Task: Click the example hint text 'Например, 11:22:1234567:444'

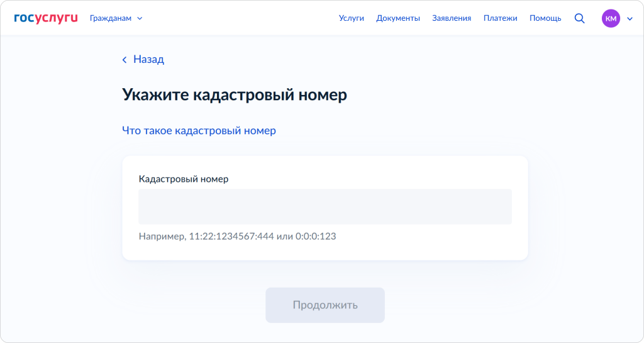Action: (206, 236)
